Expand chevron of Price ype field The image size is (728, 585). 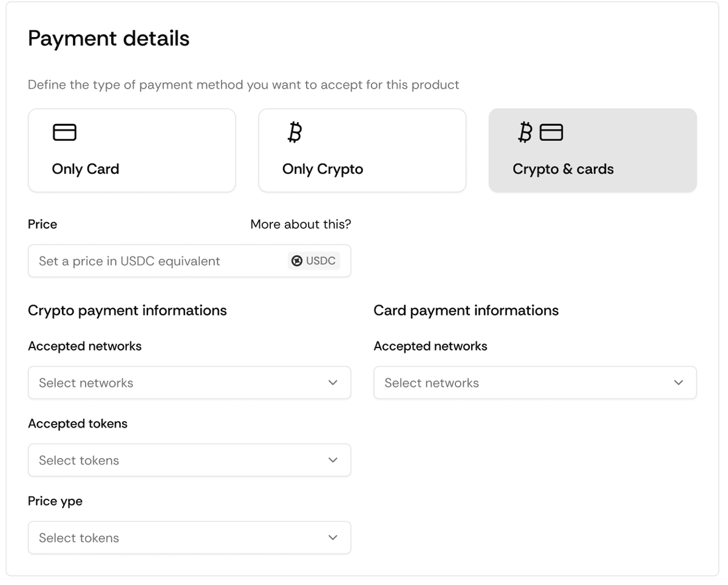[333, 538]
